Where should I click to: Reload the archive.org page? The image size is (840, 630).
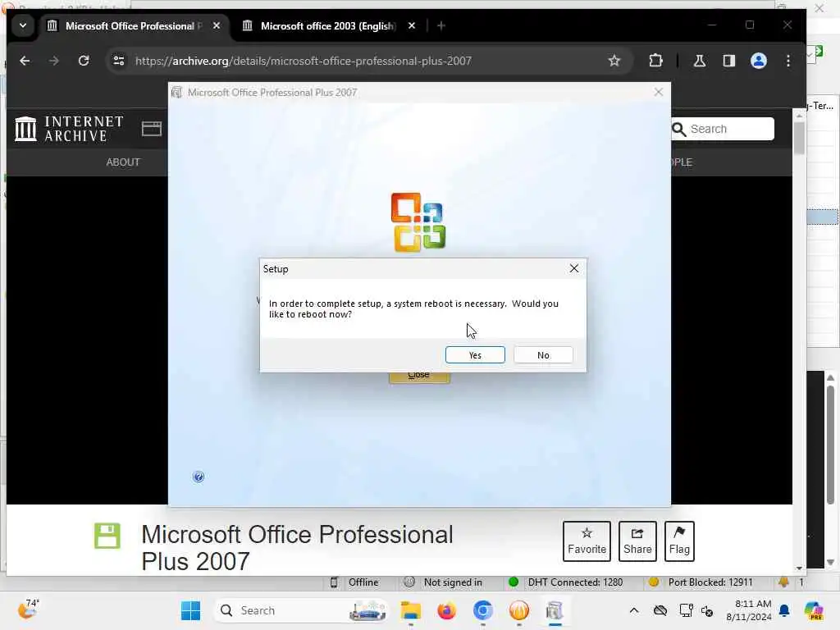(x=84, y=61)
